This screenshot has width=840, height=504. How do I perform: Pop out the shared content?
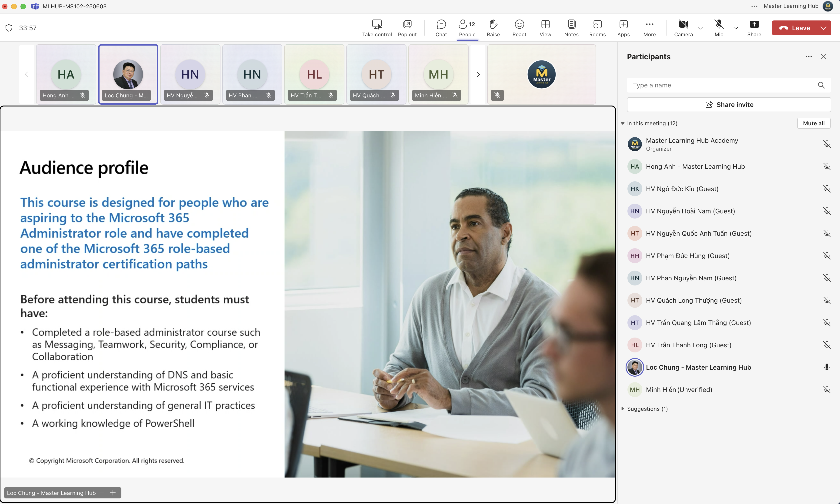tap(407, 28)
